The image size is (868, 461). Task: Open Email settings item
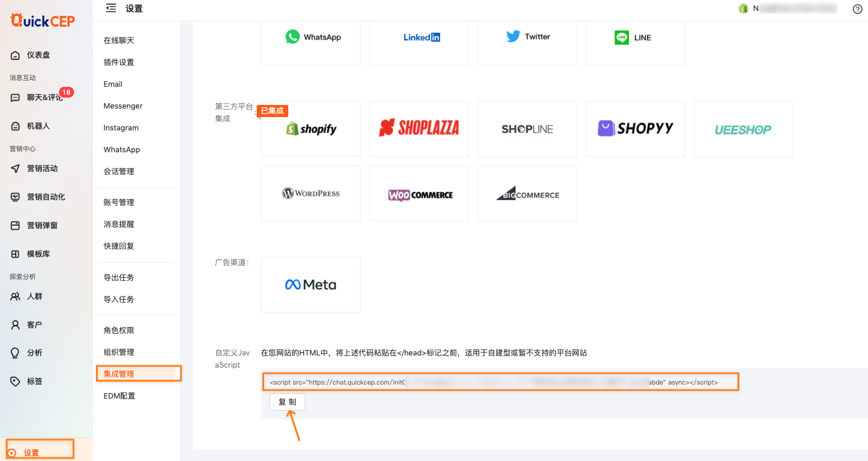pyautogui.click(x=113, y=84)
